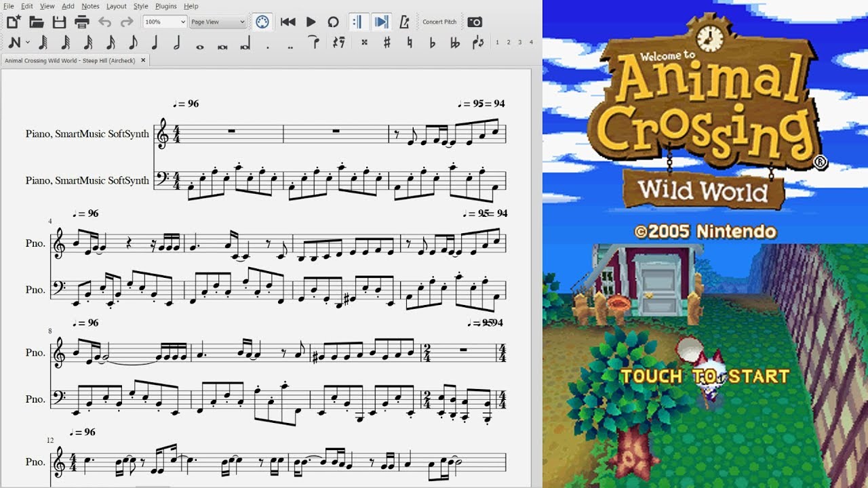
Task: Open the 100% zoom dropdown
Action: point(165,22)
